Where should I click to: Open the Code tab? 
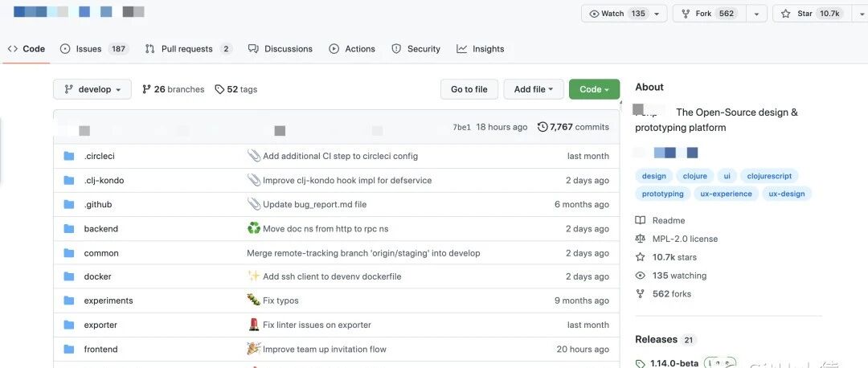(26, 49)
